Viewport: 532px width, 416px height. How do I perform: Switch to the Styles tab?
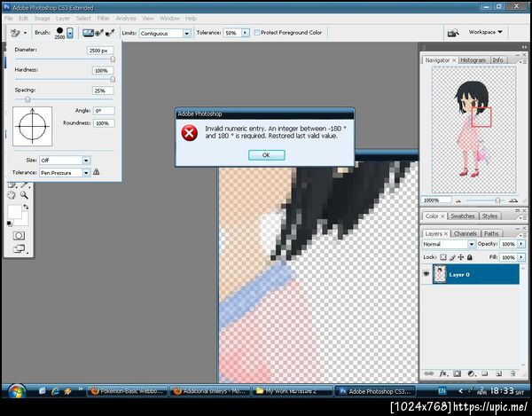[489, 216]
